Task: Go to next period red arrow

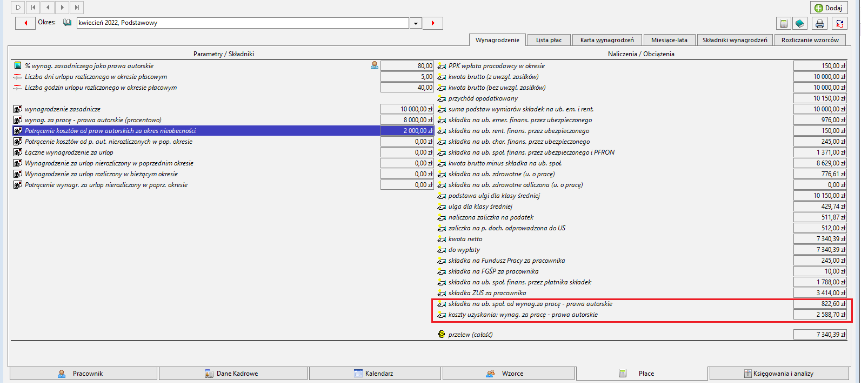Action: [433, 23]
